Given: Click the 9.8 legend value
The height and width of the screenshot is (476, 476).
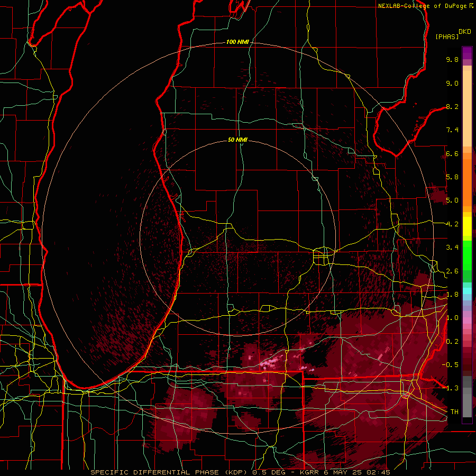Looking at the screenshot, I should pyautogui.click(x=452, y=59).
